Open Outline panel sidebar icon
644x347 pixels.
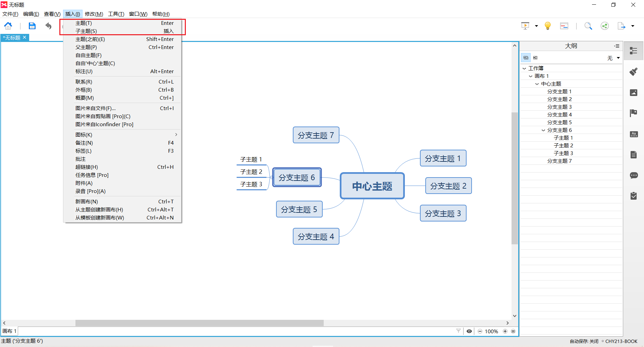[634, 51]
